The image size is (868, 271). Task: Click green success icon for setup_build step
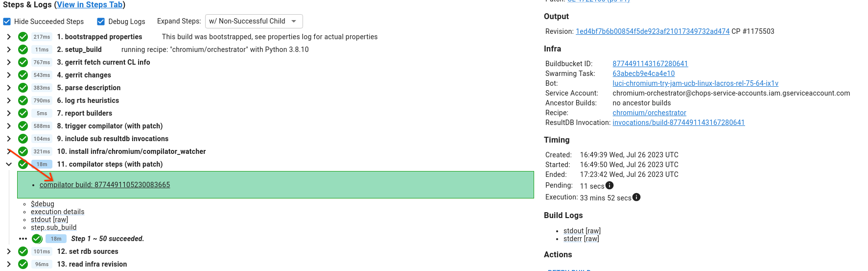(x=23, y=49)
